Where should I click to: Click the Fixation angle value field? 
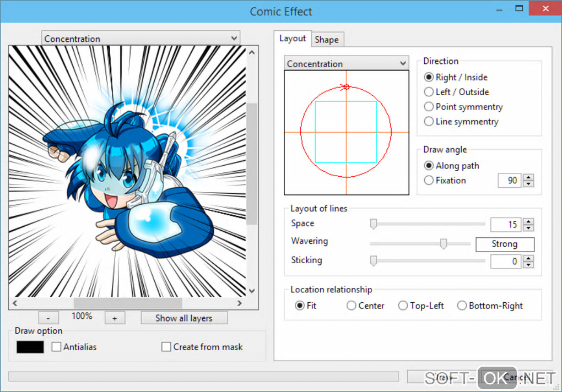point(509,180)
